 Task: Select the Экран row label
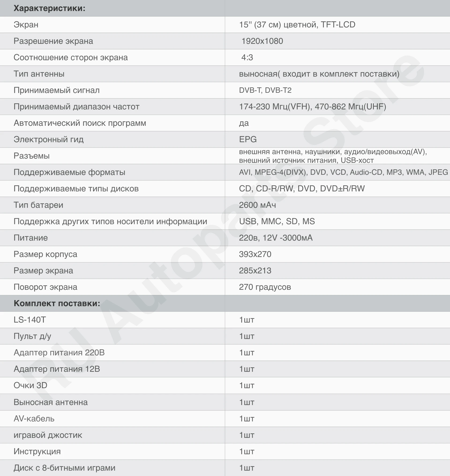point(26,24)
